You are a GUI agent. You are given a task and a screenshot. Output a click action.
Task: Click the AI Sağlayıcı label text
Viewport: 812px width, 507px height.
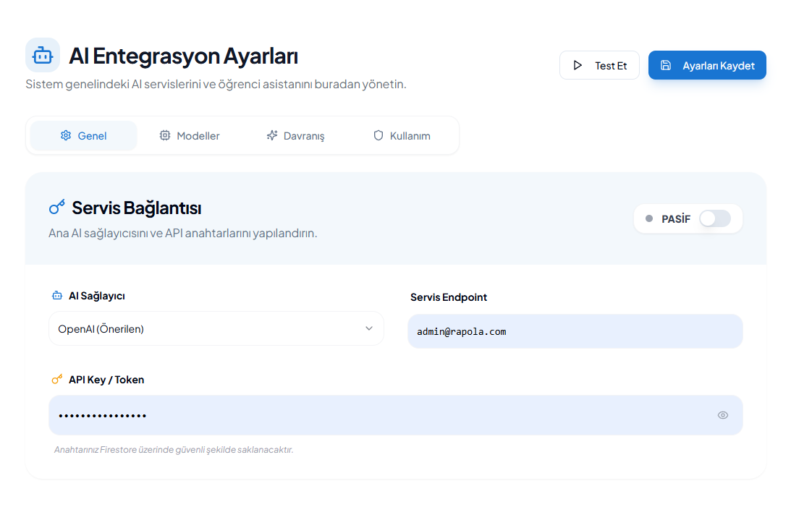coord(97,296)
